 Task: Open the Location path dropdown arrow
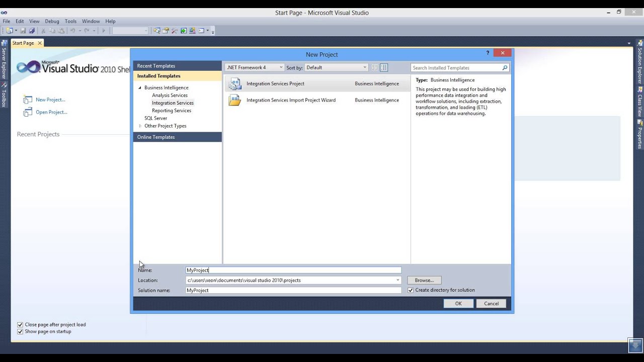(397, 281)
